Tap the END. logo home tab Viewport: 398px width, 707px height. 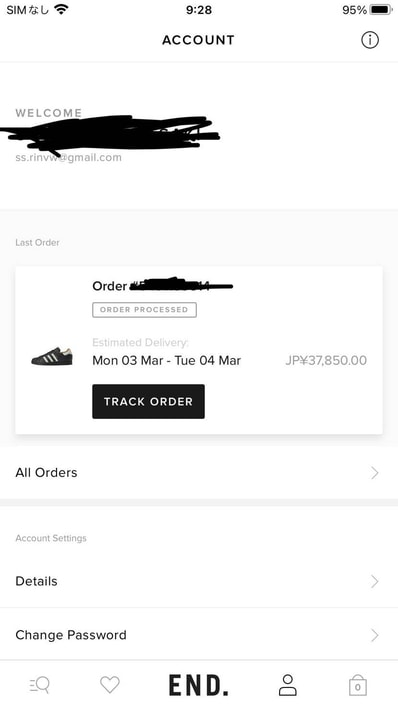coord(198,685)
